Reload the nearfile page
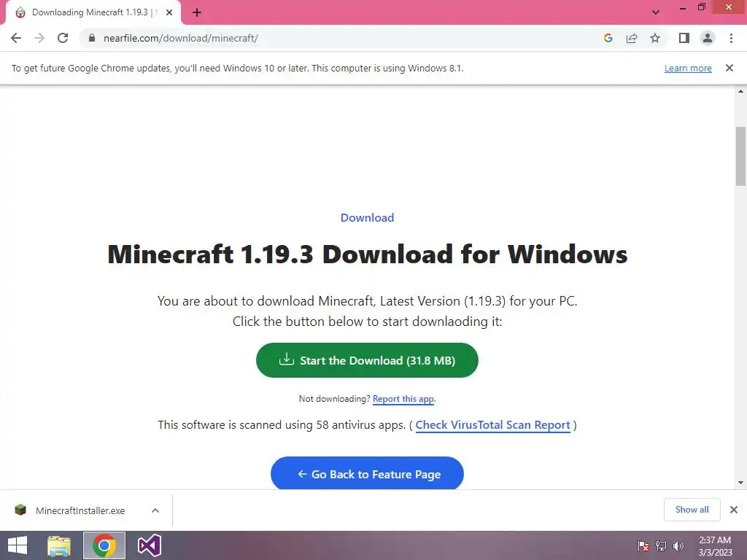 pos(63,38)
